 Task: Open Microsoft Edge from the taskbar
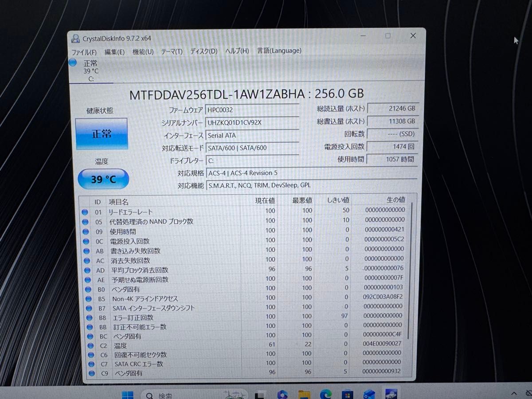[326, 395]
